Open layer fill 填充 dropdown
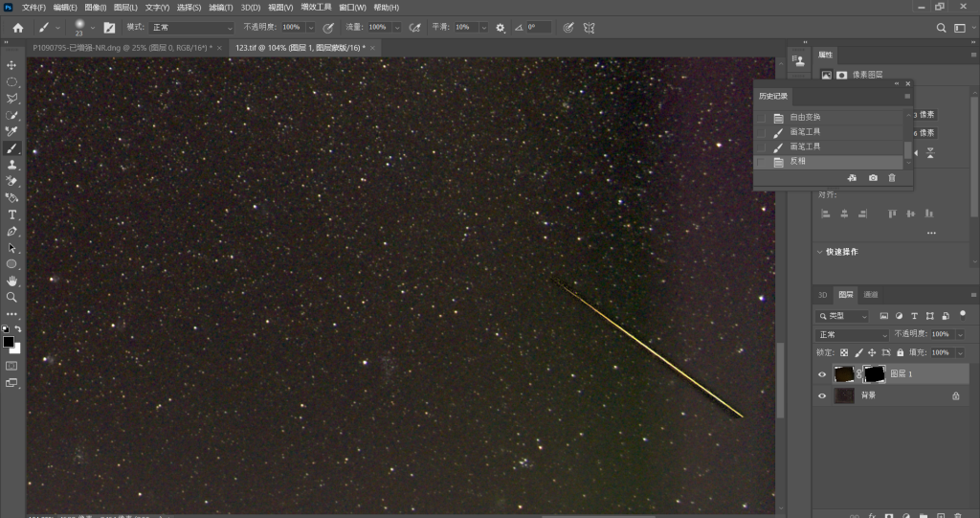 point(960,353)
